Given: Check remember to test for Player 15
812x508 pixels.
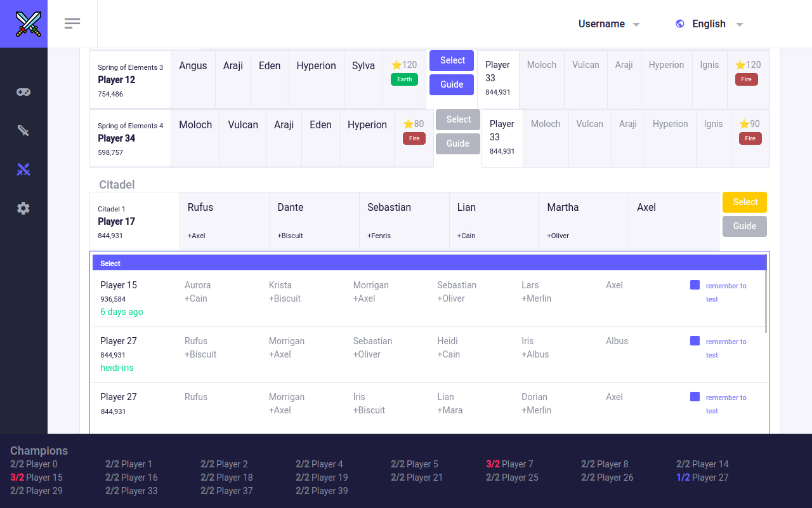Looking at the screenshot, I should 695,285.
